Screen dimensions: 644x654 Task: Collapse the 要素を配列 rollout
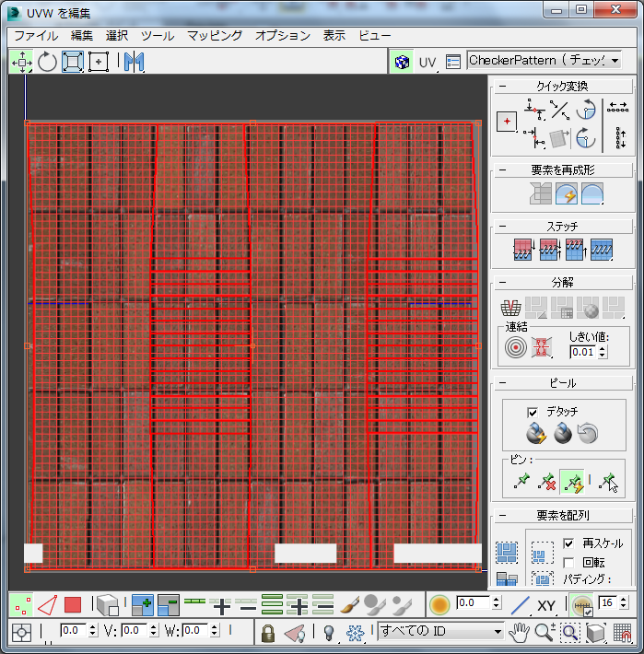pos(503,516)
